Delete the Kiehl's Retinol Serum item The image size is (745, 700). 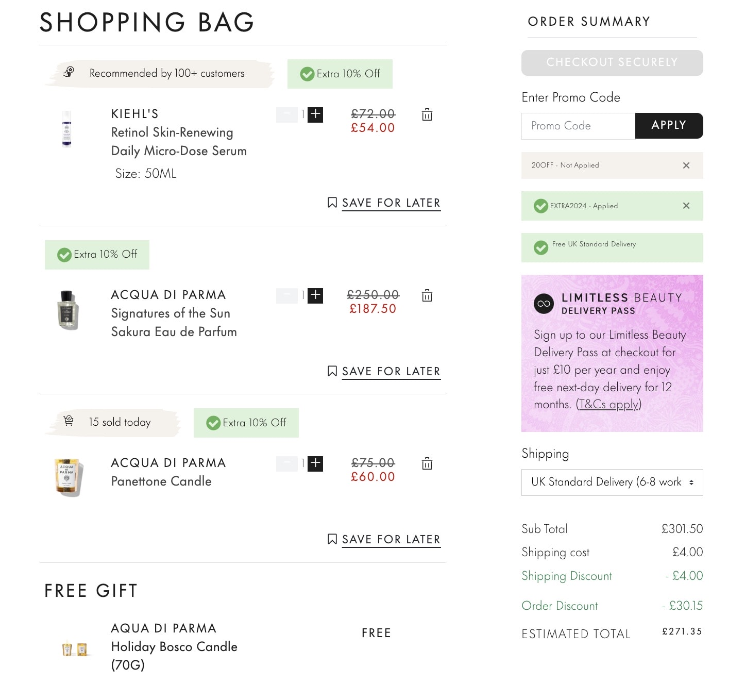[427, 114]
